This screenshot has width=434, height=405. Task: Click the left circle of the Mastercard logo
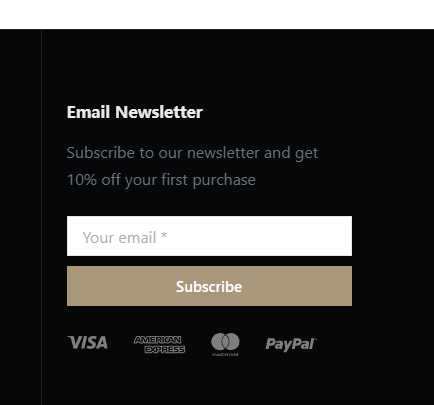tap(219, 342)
